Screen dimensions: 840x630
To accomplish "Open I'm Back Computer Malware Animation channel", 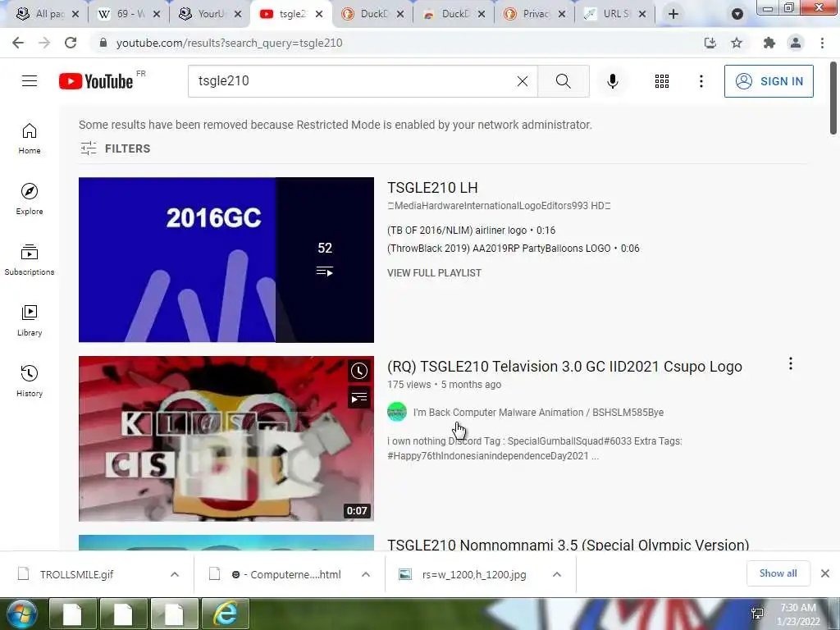I will (538, 413).
